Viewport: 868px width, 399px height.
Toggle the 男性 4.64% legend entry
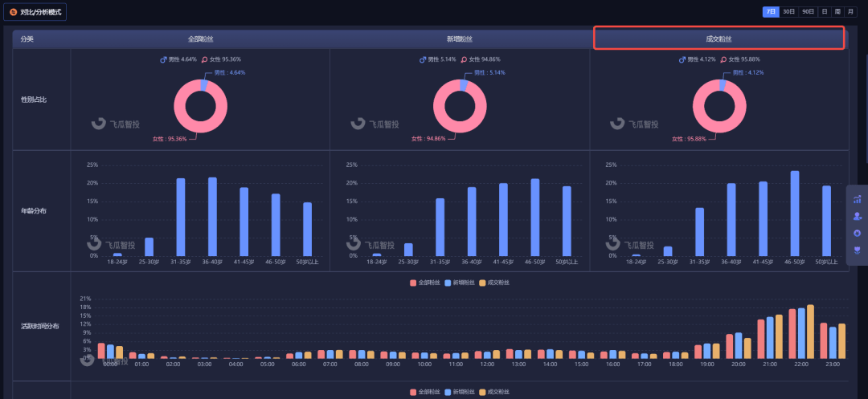[x=178, y=59]
